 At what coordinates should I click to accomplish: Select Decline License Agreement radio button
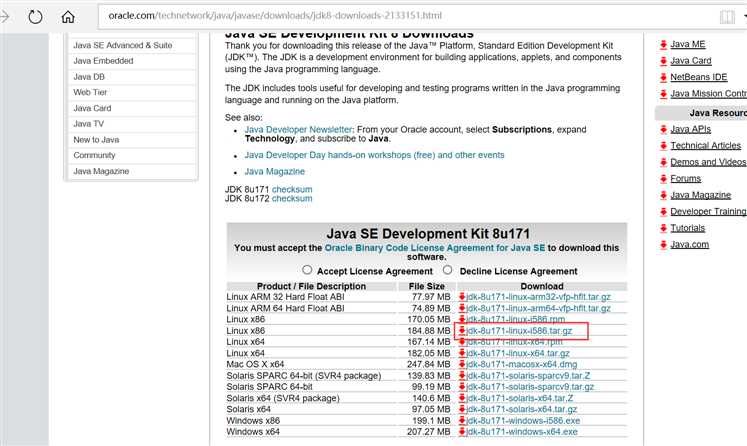click(x=447, y=270)
